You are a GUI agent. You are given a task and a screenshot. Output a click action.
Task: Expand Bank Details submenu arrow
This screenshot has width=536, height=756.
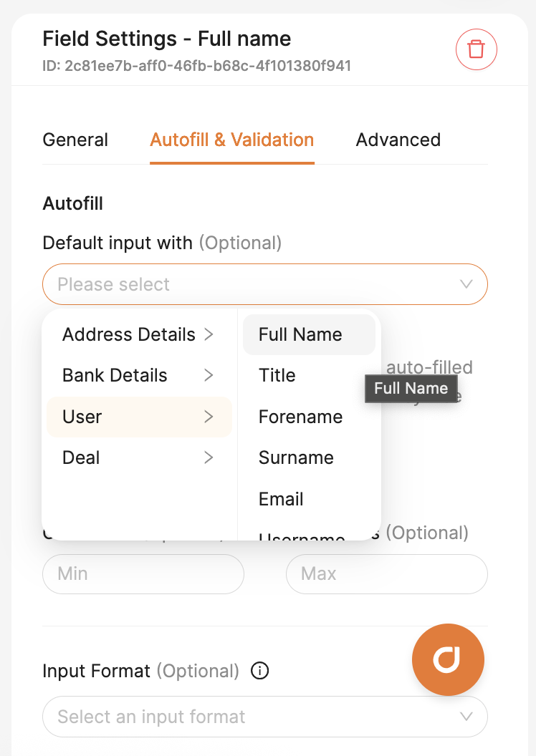pos(209,375)
